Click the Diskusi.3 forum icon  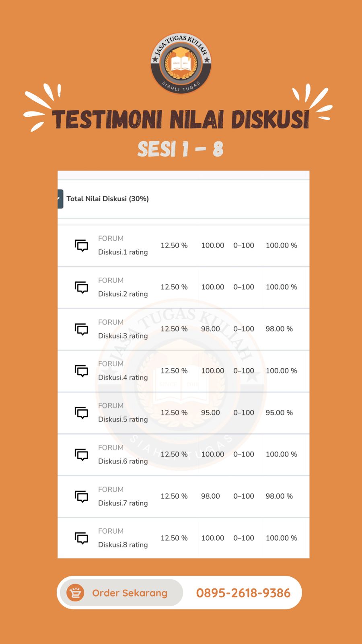pos(82,329)
